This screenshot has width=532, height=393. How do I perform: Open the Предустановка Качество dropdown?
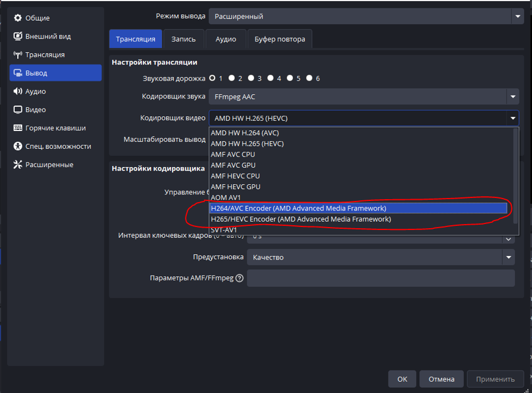381,257
